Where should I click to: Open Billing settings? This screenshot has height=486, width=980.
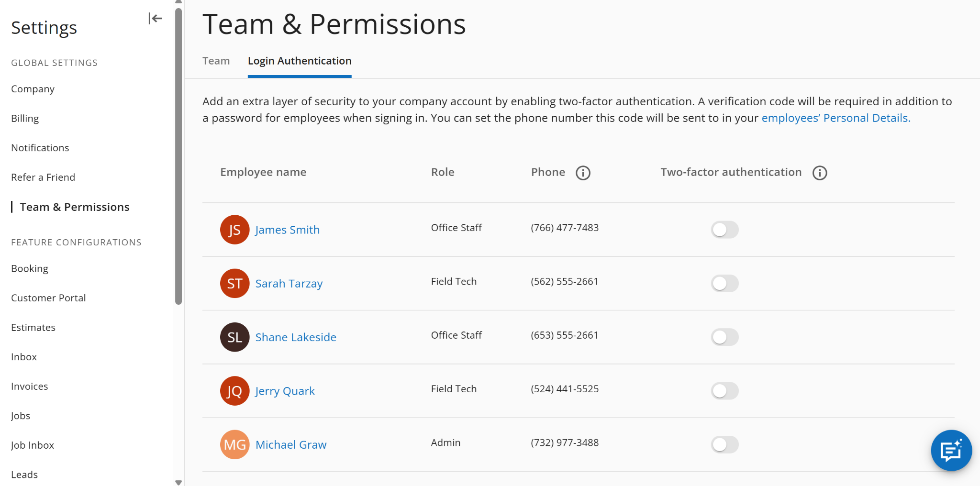point(25,118)
